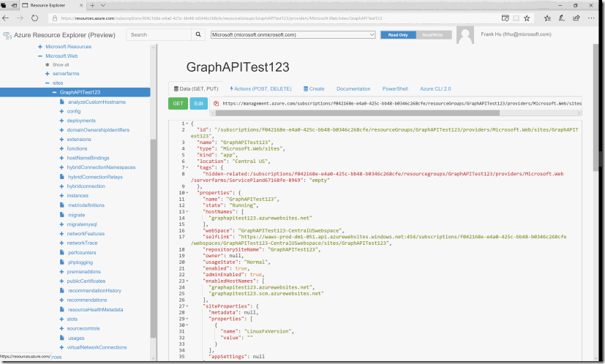The image size is (605, 364).
Task: Open the publicCertificates node
Action: (86, 281)
